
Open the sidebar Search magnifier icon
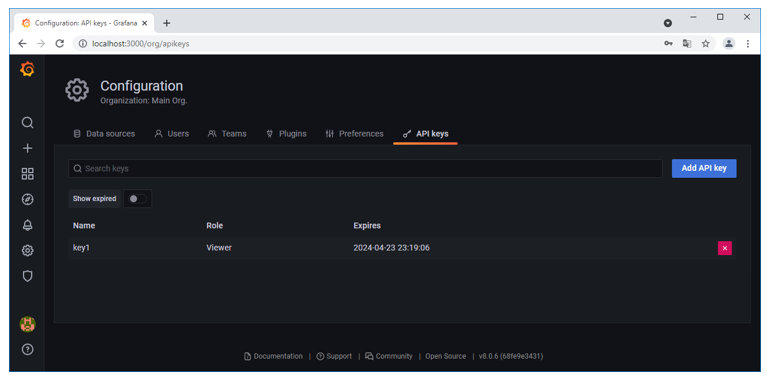[28, 122]
